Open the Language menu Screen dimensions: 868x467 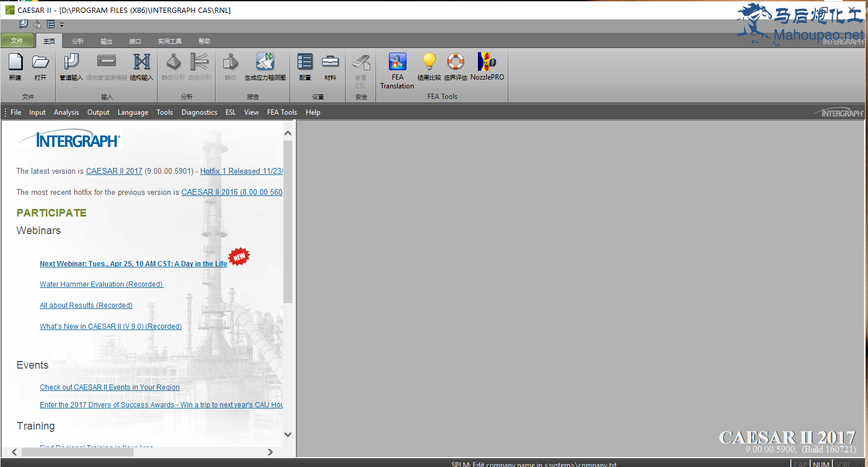click(x=133, y=112)
